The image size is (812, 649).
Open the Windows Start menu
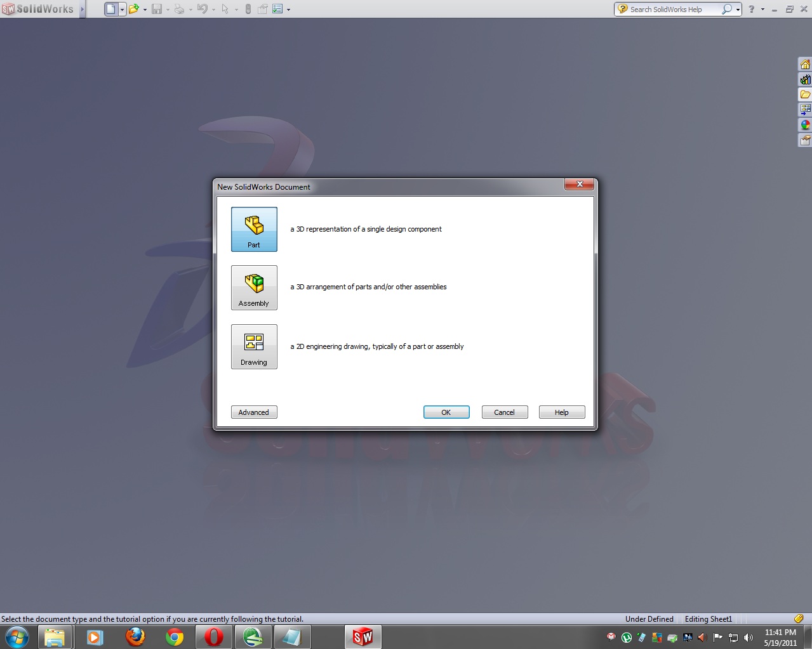click(x=17, y=637)
